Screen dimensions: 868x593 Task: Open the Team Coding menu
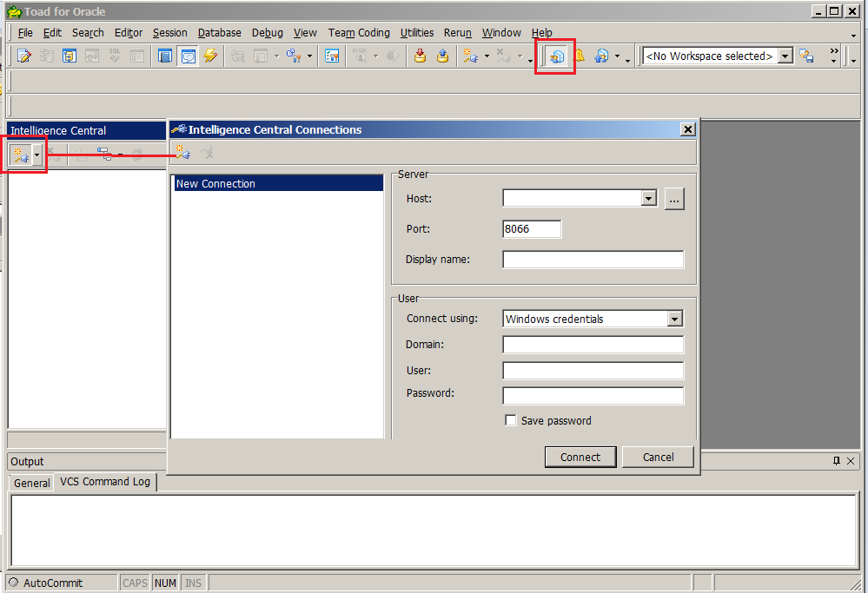(358, 33)
